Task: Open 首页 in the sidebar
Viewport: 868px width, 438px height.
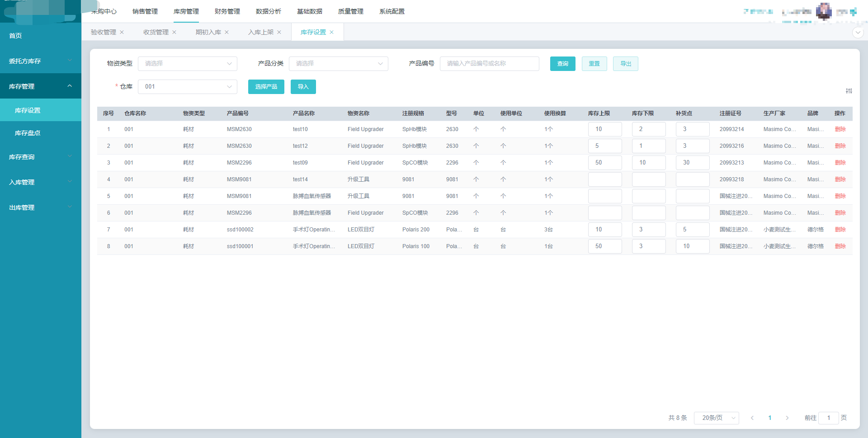Action: click(41, 36)
